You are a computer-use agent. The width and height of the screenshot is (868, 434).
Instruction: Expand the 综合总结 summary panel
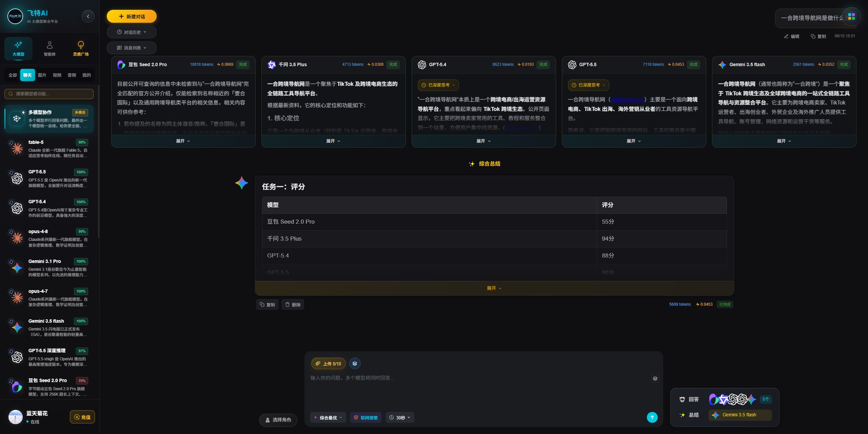pos(494,288)
